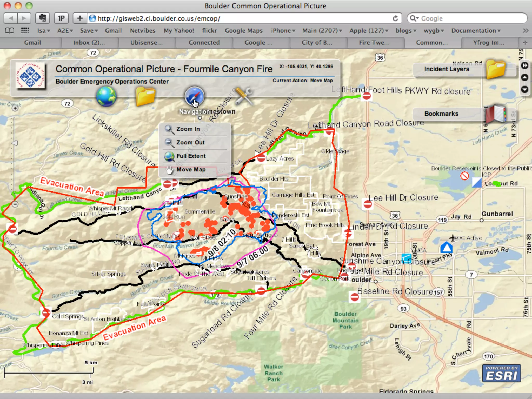Click the Incident Layers button

(x=447, y=69)
